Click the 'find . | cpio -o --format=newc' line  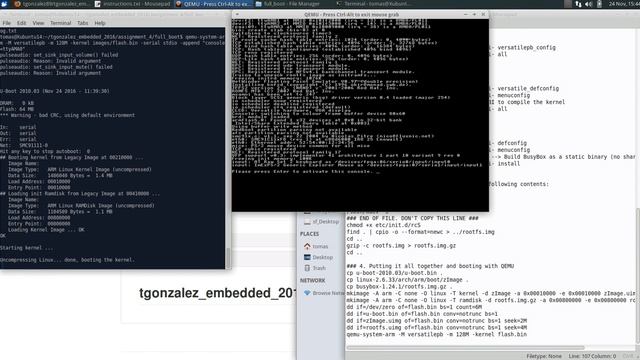pyautogui.click(x=420, y=232)
